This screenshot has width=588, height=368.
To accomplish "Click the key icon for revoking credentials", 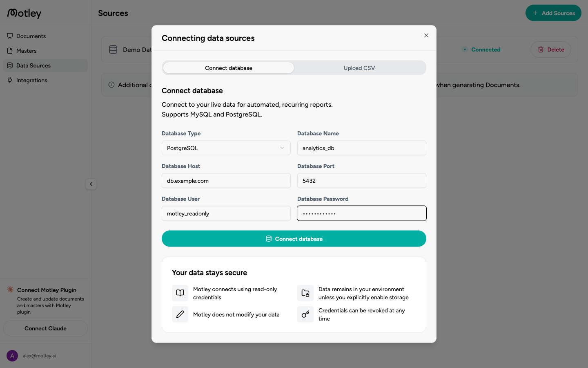I will click(305, 314).
